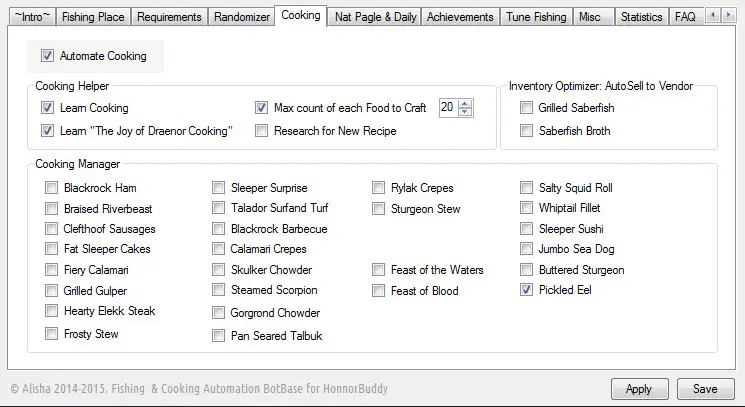Tick the Pan Seared Talbuk checkbox
The image size is (745, 407).
(x=218, y=336)
